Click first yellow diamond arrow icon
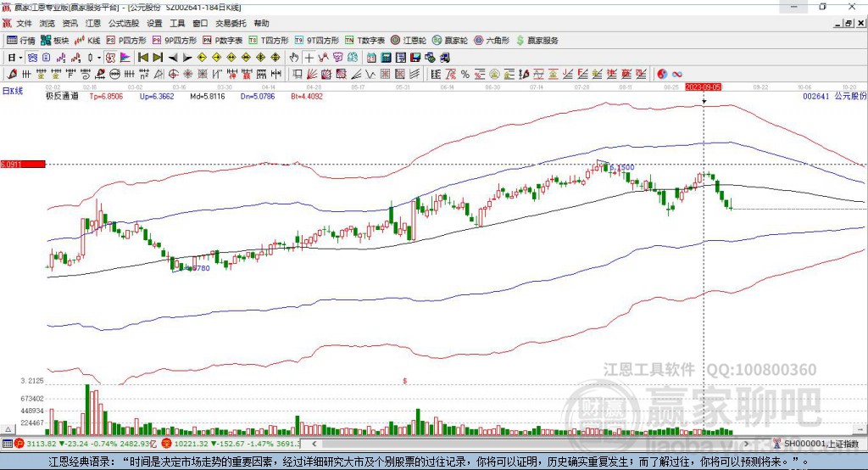The height and width of the screenshot is (470, 868). click(202, 58)
